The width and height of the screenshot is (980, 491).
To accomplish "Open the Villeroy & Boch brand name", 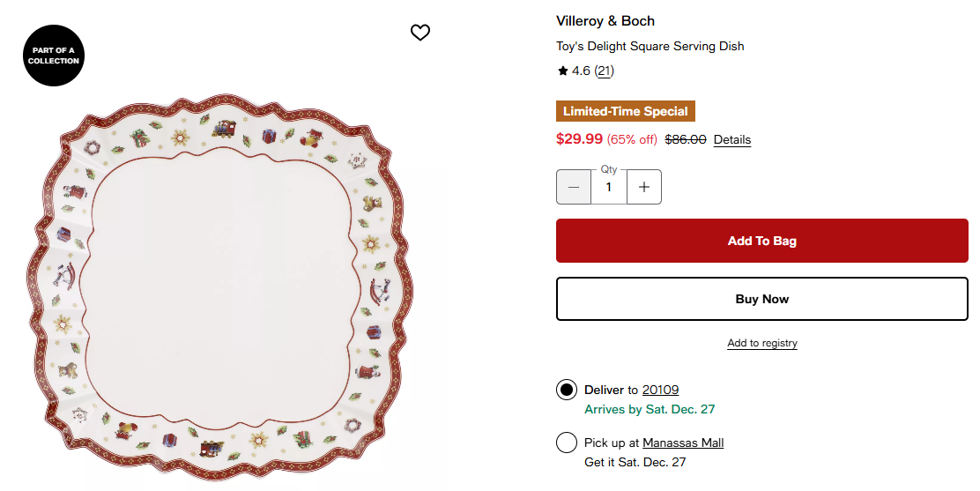I will click(605, 21).
